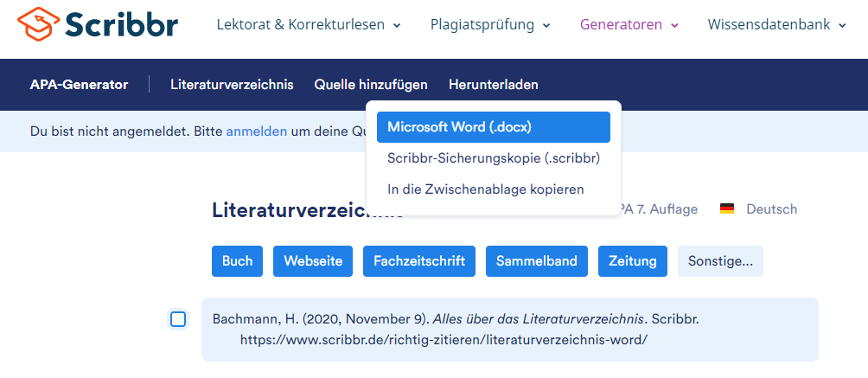Screen dimensions: 868x378
Task: Add a Zeitung source
Action: 633,261
